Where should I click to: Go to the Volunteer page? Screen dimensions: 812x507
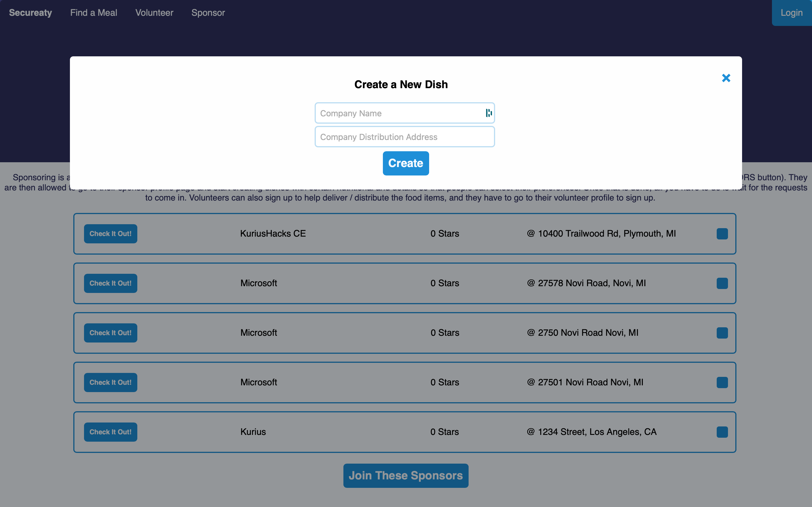click(x=154, y=13)
